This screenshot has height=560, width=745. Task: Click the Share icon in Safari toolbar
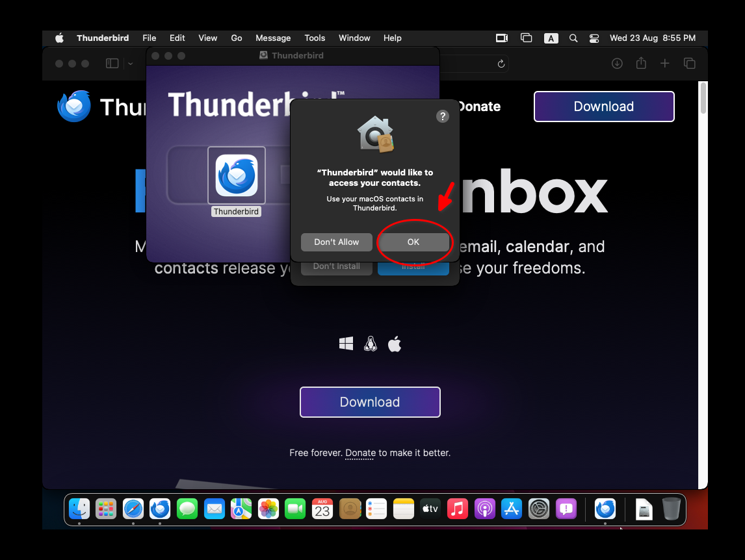click(x=641, y=63)
